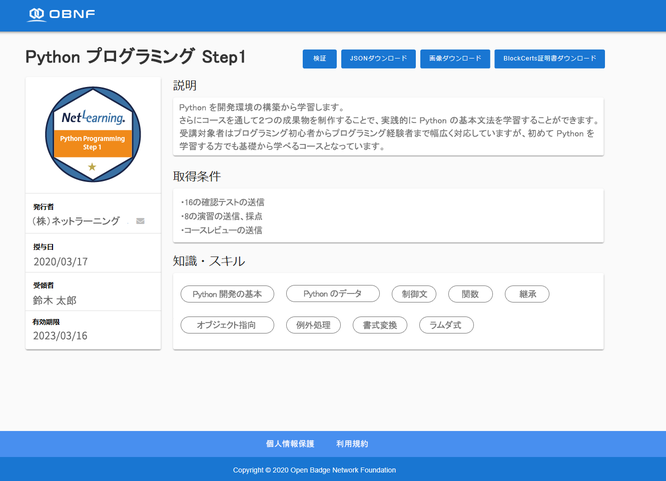This screenshot has height=481, width=666.
Task: Click the issuer email envelope icon
Action: [x=140, y=221]
